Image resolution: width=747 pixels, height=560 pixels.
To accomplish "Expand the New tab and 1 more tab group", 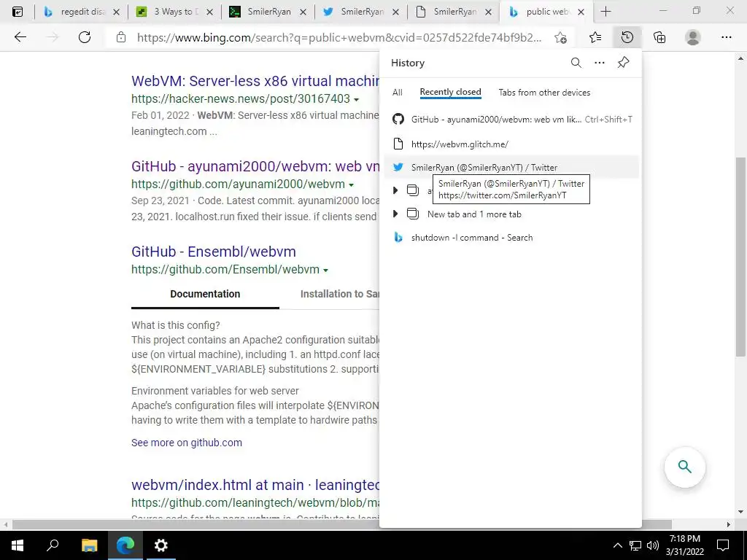I will [x=395, y=214].
